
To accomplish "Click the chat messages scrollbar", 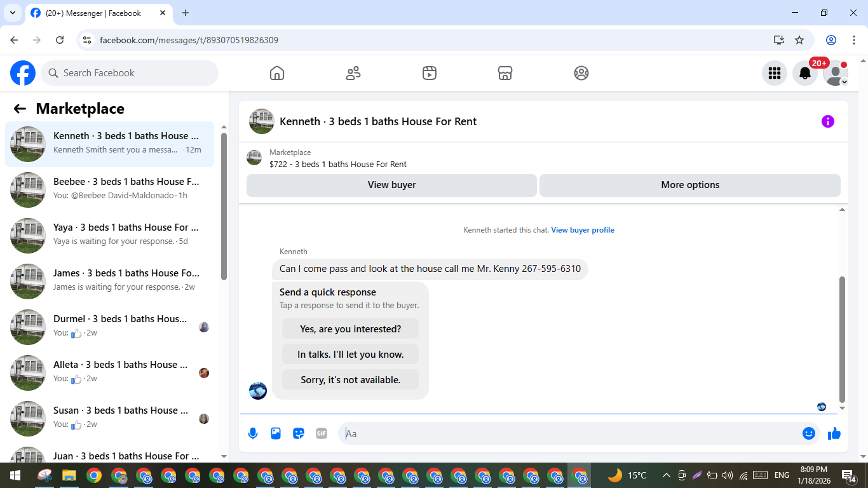I will pos(843,340).
